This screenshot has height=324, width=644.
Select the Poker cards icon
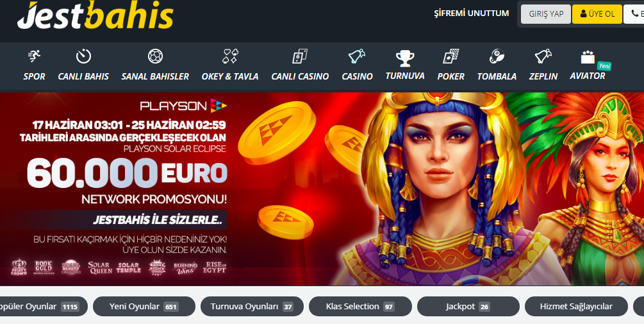coord(450,56)
